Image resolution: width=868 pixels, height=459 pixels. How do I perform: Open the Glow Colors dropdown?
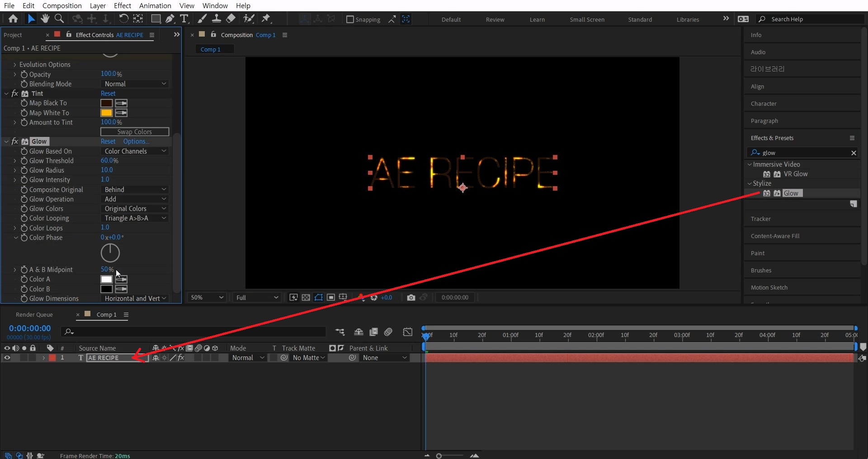pyautogui.click(x=135, y=209)
